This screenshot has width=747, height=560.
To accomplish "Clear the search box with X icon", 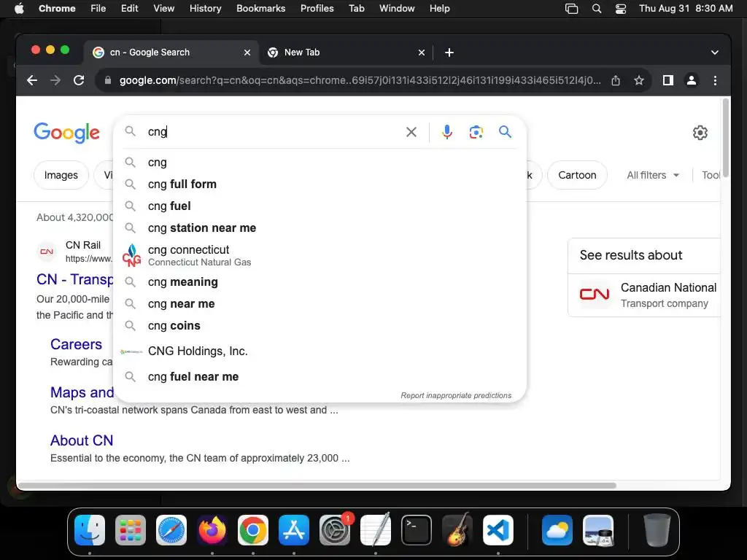I will click(x=411, y=132).
